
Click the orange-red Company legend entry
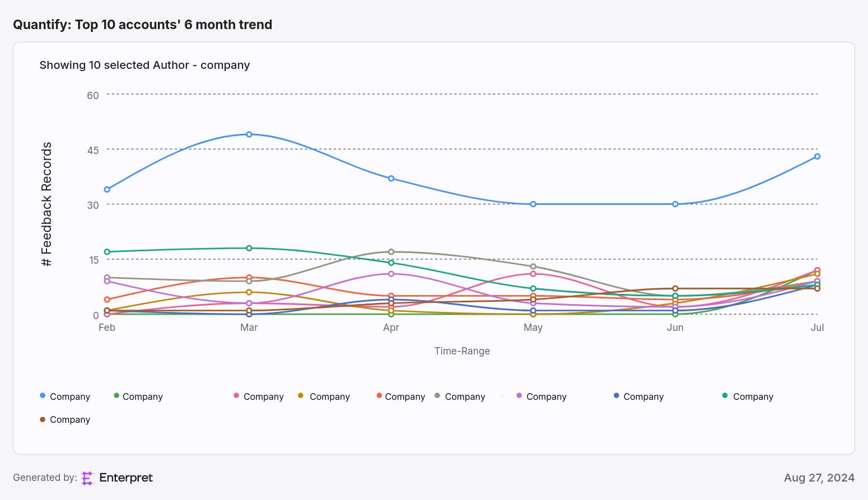pos(401,396)
